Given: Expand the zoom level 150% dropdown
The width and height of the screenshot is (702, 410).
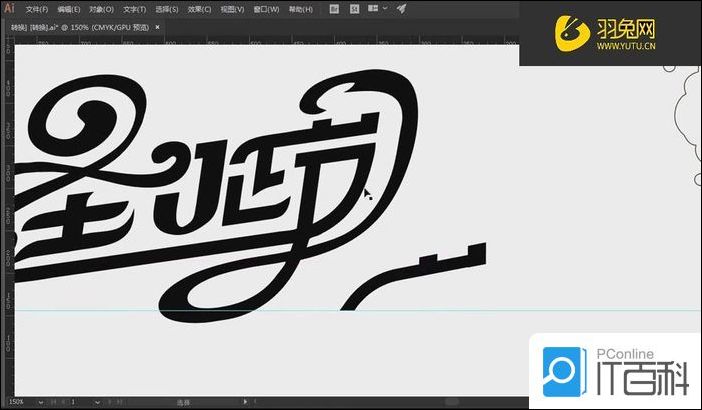Looking at the screenshot, I should [39, 402].
